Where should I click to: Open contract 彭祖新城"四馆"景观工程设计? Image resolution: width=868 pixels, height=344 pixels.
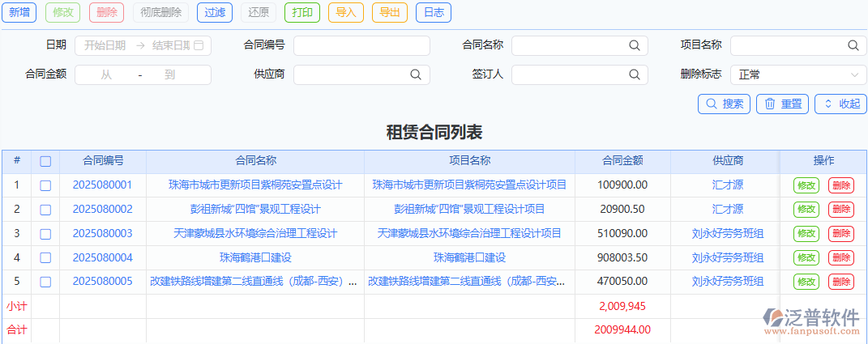coord(255,210)
